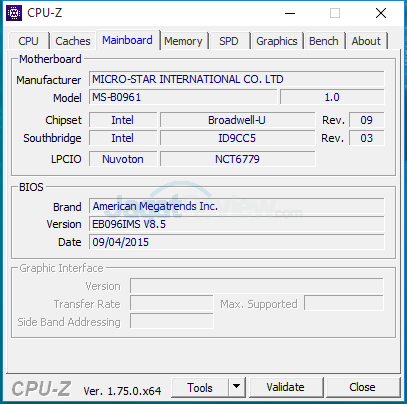Click the version text Ver. 1.75.0.x64
Image resolution: width=407 pixels, height=404 pixels.
122,391
